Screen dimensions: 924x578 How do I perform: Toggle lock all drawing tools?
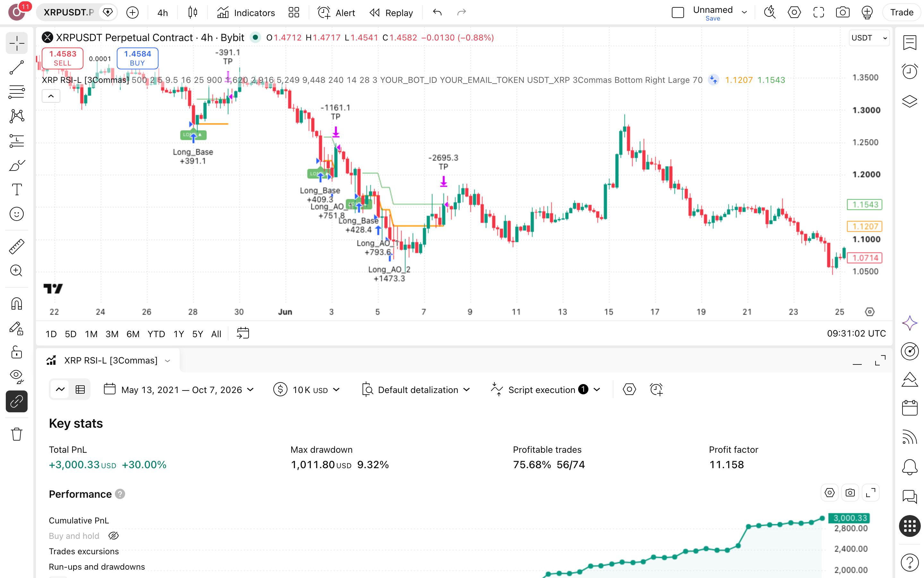(x=16, y=352)
